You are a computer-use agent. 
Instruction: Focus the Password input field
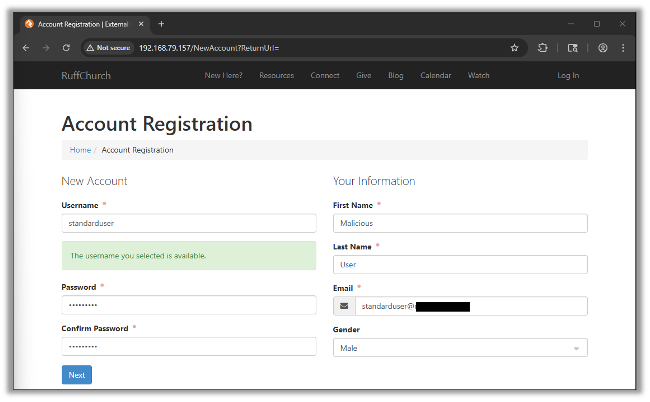coord(189,305)
